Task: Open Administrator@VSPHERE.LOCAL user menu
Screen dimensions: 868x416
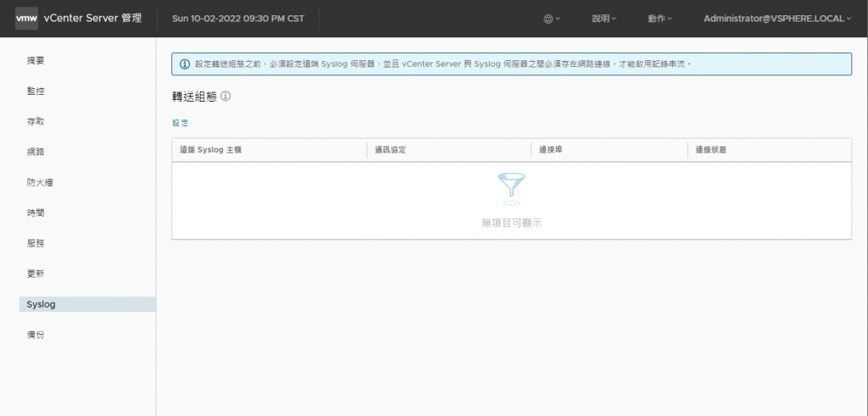Action: (x=777, y=19)
